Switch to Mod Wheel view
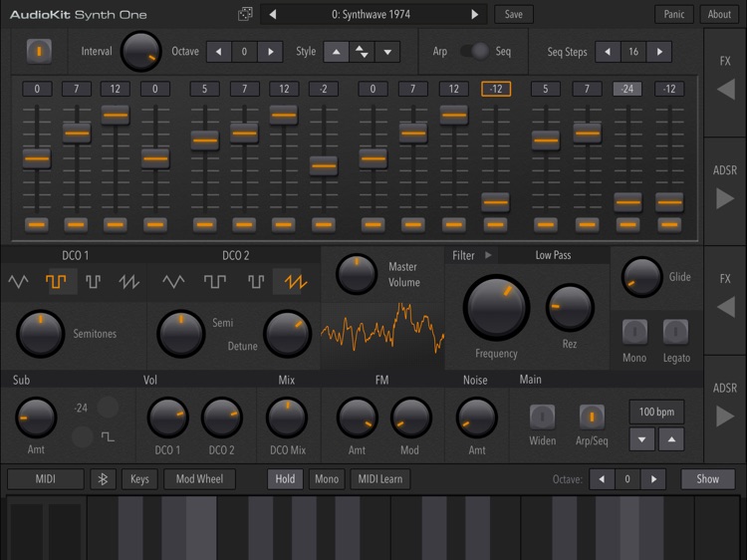747x560 pixels. coord(199,479)
